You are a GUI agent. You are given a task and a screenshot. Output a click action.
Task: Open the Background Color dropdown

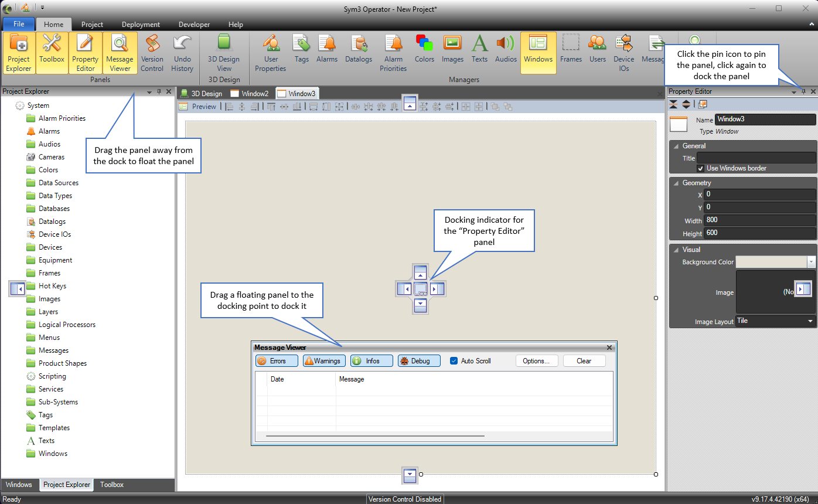coord(811,262)
